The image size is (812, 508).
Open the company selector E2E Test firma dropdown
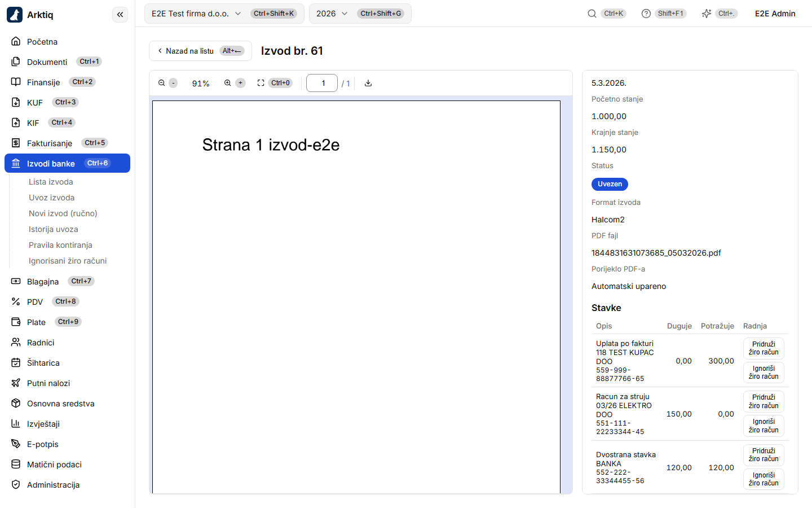point(224,14)
